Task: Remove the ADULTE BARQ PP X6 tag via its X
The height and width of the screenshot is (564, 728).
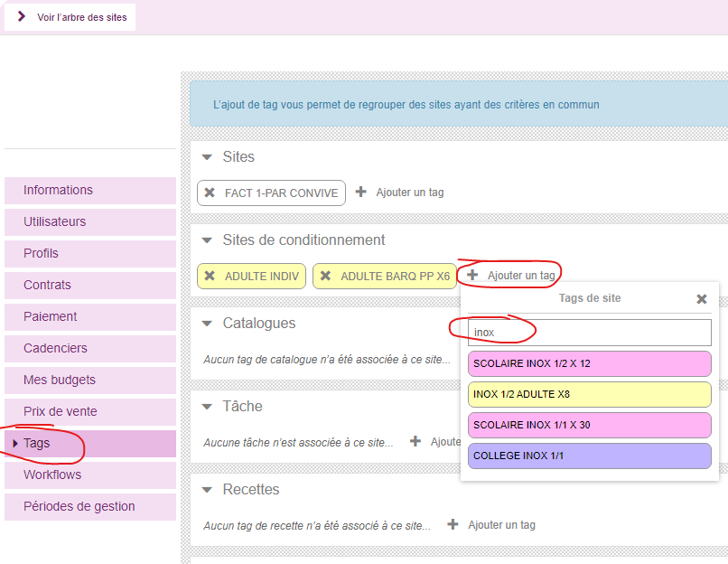Action: pos(325,276)
